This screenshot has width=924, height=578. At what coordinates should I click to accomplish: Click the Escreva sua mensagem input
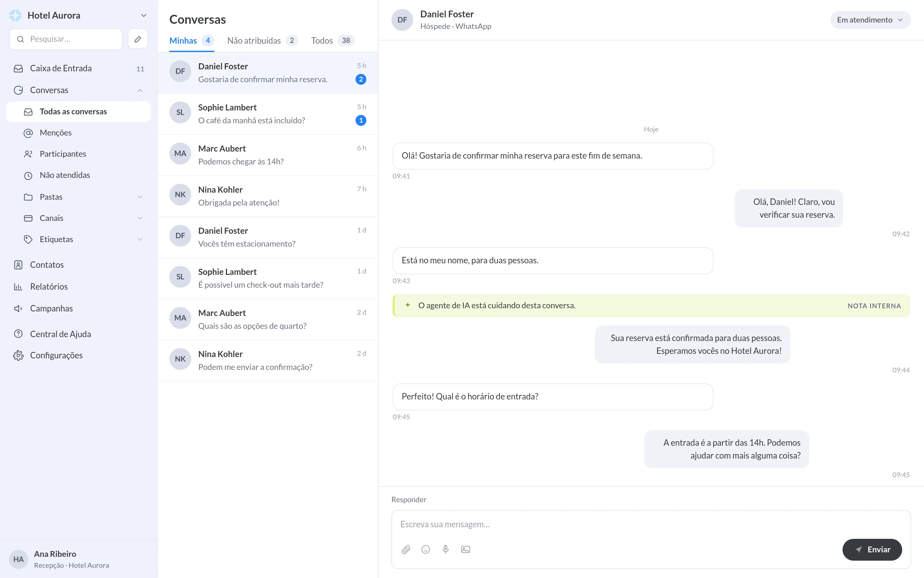(651, 524)
